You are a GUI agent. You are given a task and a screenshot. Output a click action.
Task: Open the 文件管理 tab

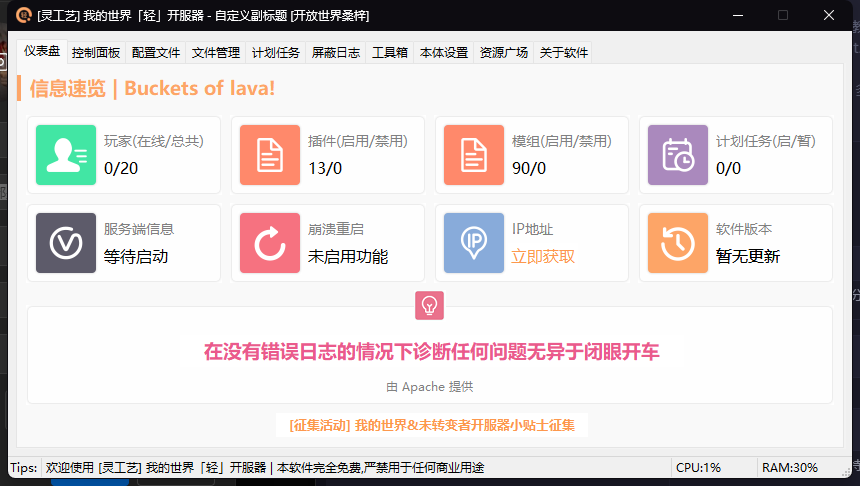click(x=216, y=53)
